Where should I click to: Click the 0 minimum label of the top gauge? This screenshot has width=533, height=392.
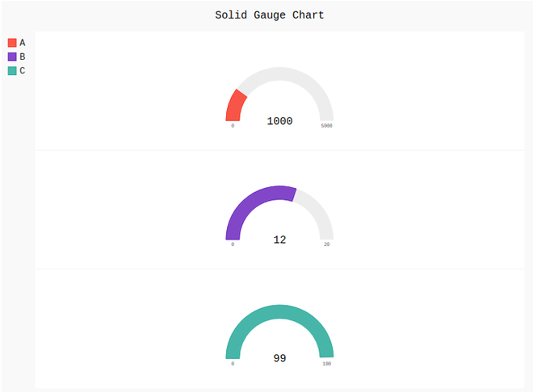[233, 126]
